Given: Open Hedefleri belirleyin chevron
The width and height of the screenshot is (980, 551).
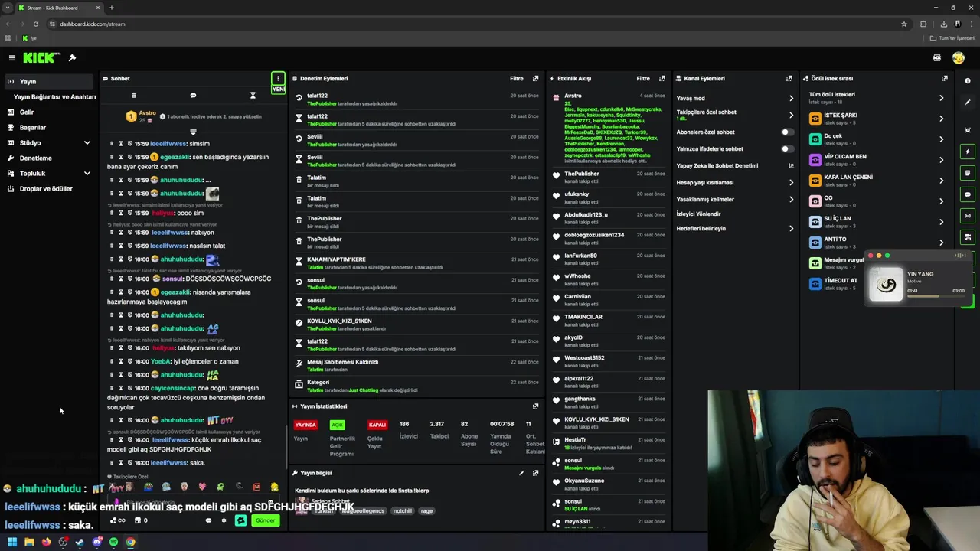Looking at the screenshot, I should (791, 228).
